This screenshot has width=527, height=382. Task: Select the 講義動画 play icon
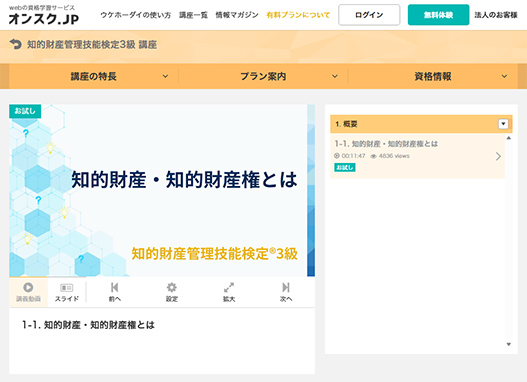(x=28, y=288)
